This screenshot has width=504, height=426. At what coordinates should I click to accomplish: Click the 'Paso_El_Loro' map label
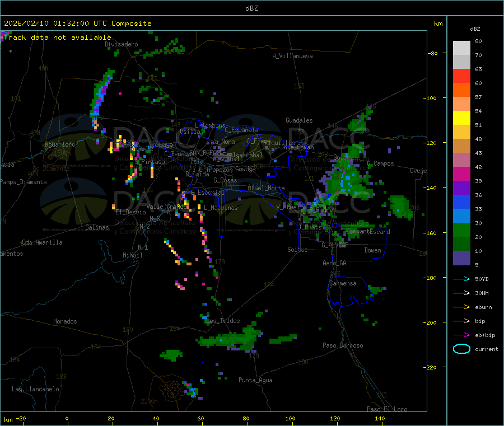(x=387, y=409)
